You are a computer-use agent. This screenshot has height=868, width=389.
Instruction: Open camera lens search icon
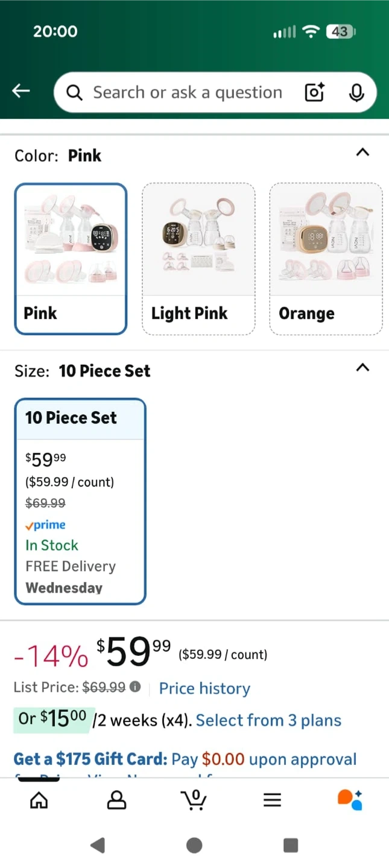pyautogui.click(x=314, y=92)
